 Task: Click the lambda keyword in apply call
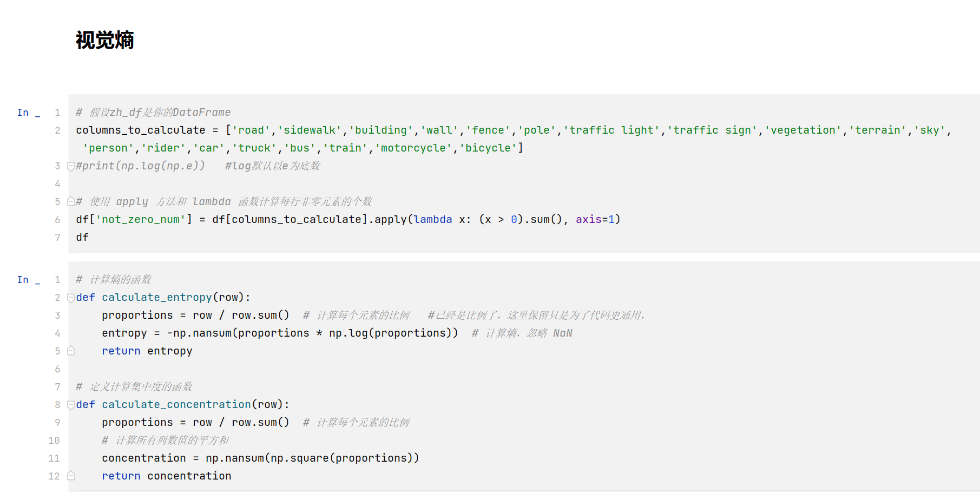[x=433, y=220]
